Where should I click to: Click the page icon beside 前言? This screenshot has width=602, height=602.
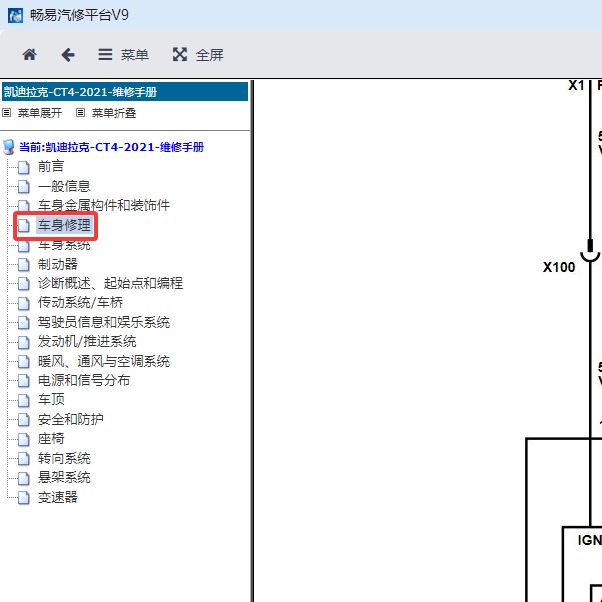[x=24, y=167]
